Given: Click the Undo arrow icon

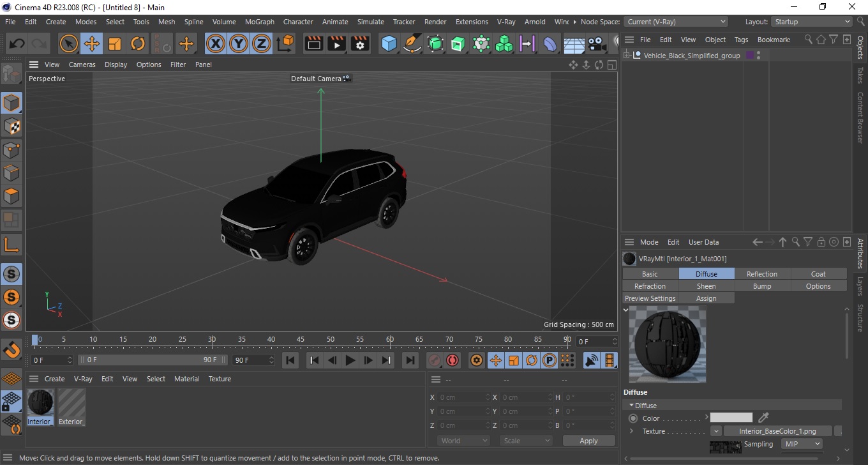Looking at the screenshot, I should pyautogui.click(x=17, y=44).
